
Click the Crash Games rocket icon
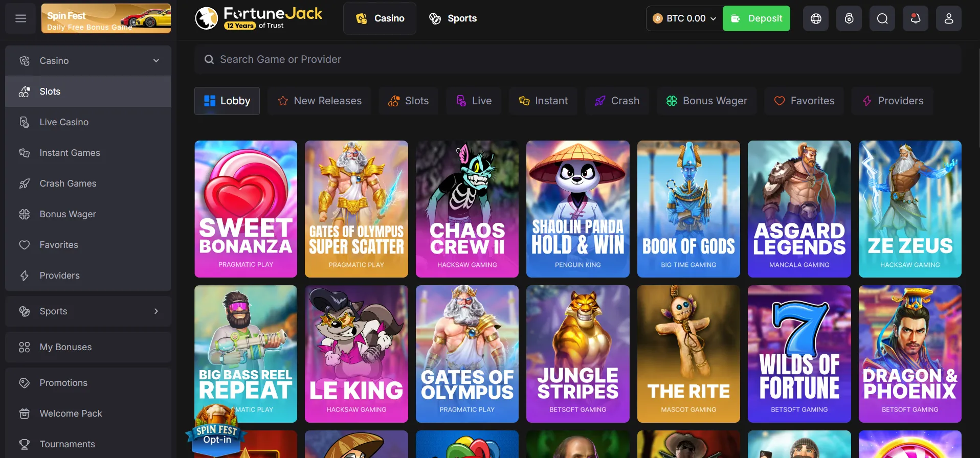pyautogui.click(x=24, y=184)
